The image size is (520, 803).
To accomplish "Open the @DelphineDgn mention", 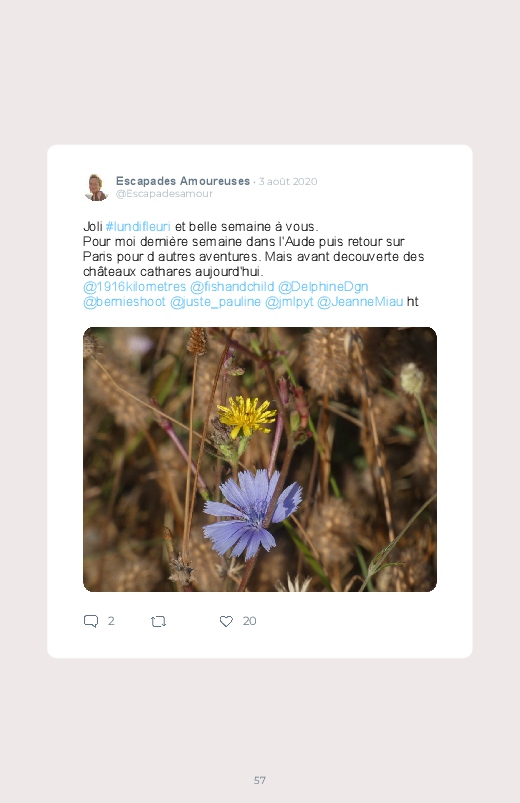I will [323, 286].
